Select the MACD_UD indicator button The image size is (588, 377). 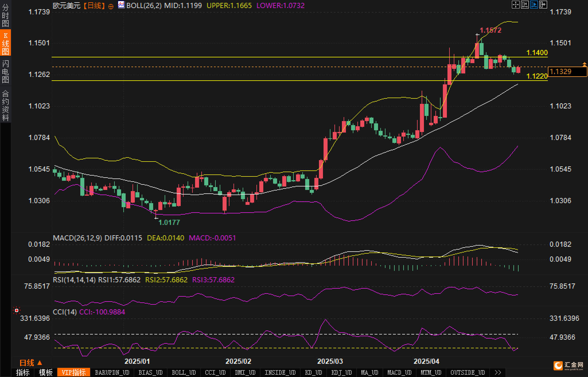pyautogui.click(x=399, y=372)
